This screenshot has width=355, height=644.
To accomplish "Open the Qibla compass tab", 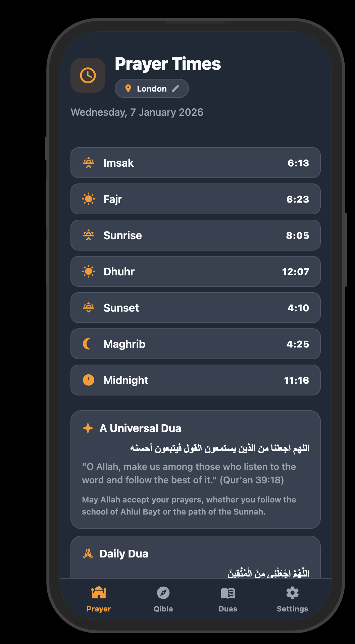I will tap(163, 599).
